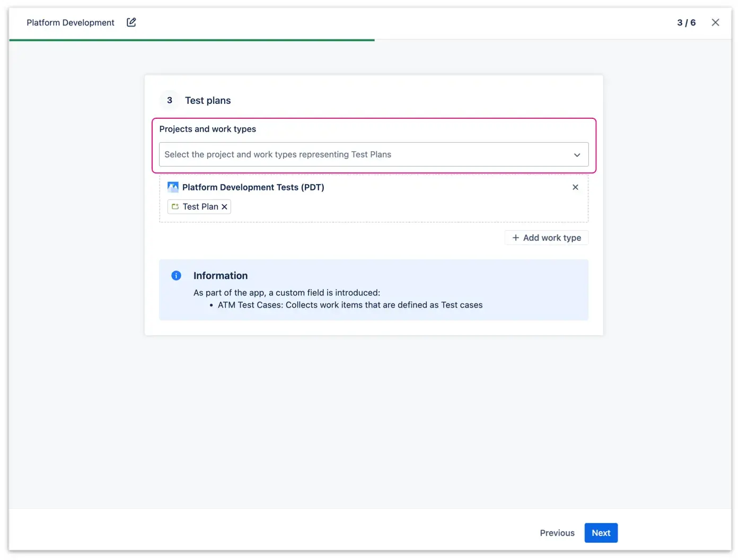
Task: Dismiss the wizard with the X icon
Action: point(715,22)
